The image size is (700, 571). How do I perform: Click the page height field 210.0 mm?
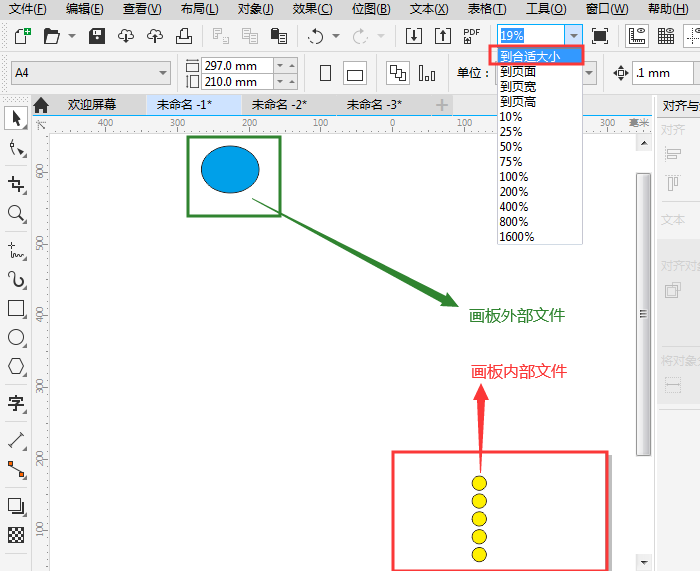pyautogui.click(x=237, y=82)
